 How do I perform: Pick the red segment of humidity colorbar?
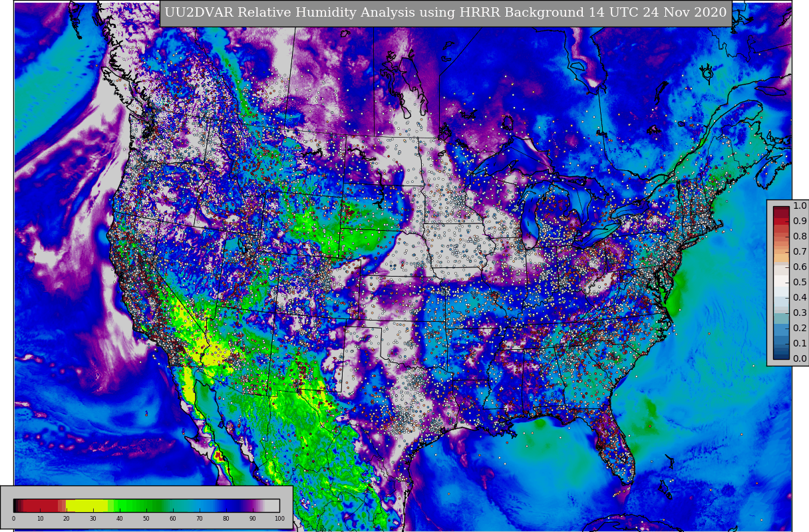click(40, 505)
